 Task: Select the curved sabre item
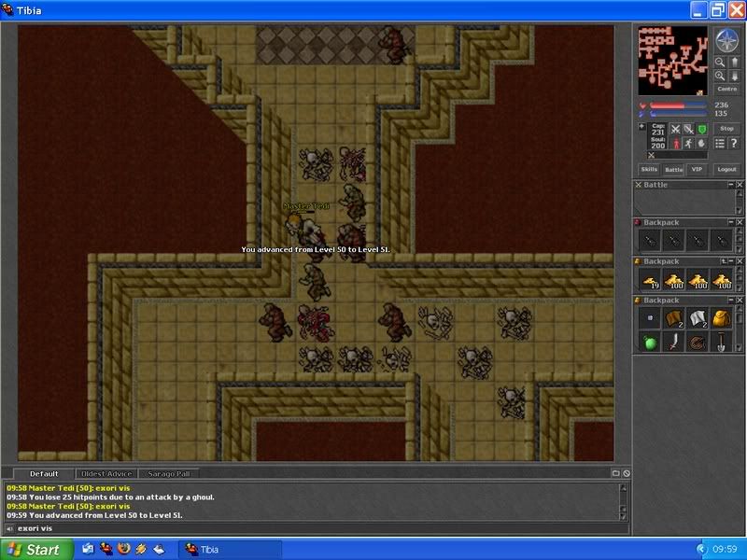674,342
